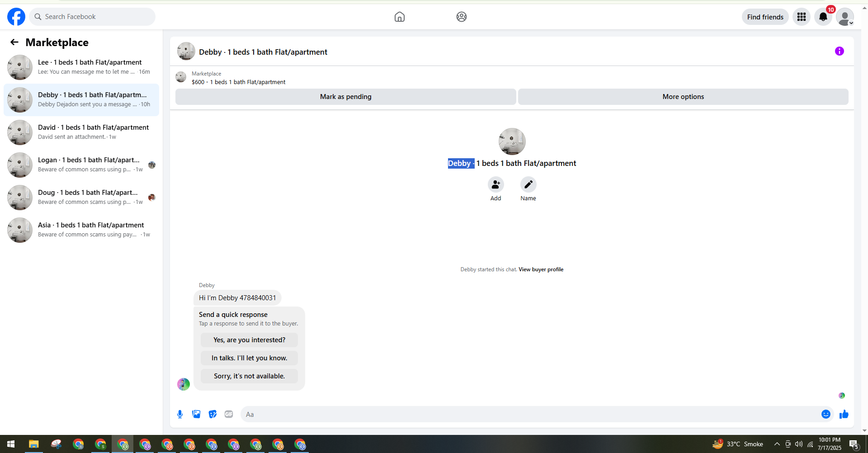This screenshot has height=453, width=868.
Task: Open View buyer profile link
Action: pos(541,269)
